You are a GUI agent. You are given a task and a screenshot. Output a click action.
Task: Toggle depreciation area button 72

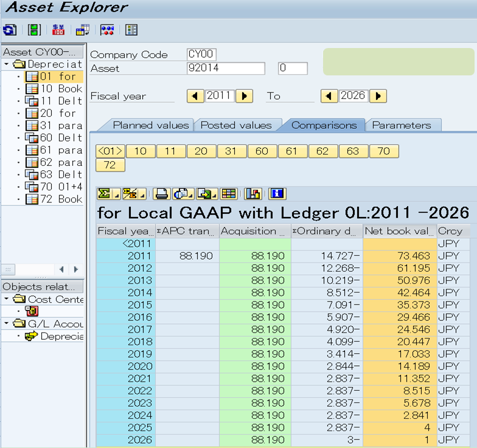coord(111,165)
